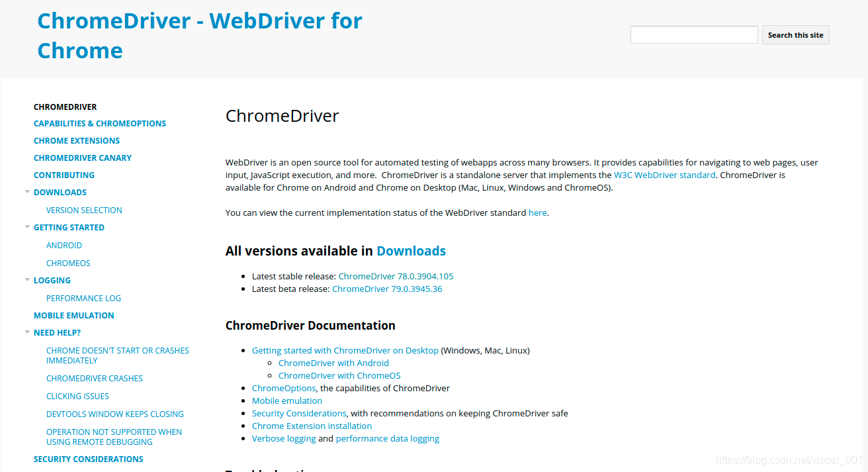The height and width of the screenshot is (472, 868).
Task: Open Chrome Extension installation link
Action: click(x=312, y=426)
